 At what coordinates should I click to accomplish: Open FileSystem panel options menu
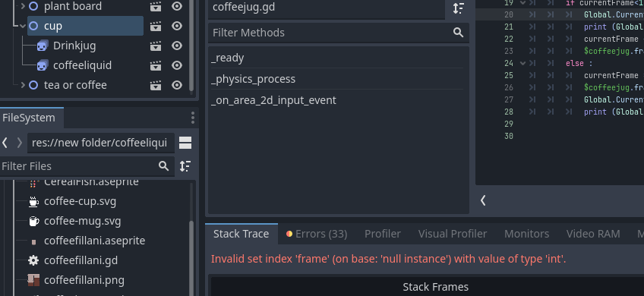tap(193, 118)
